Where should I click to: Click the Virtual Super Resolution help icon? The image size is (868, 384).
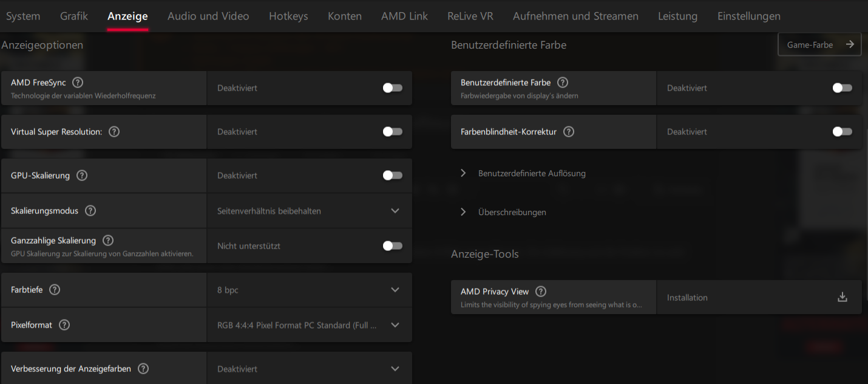(114, 131)
